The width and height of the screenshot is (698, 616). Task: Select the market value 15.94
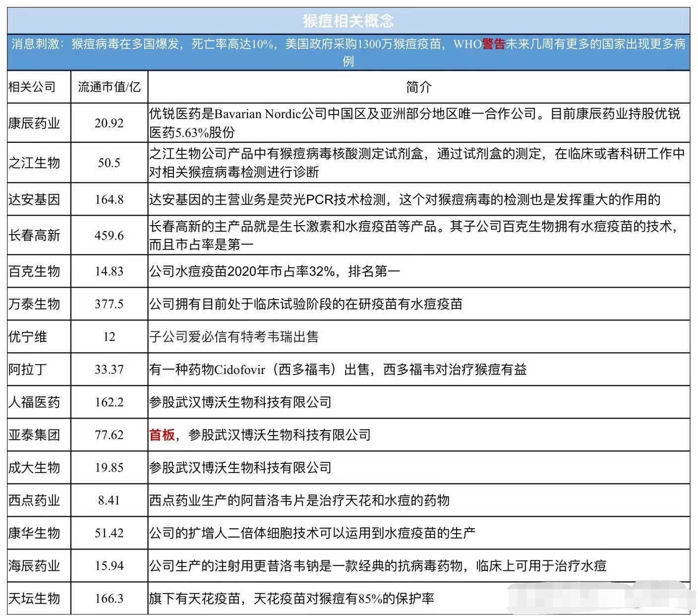[x=109, y=566]
